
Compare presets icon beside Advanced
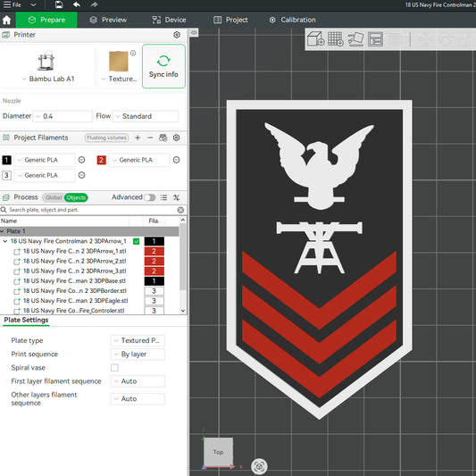tap(176, 197)
